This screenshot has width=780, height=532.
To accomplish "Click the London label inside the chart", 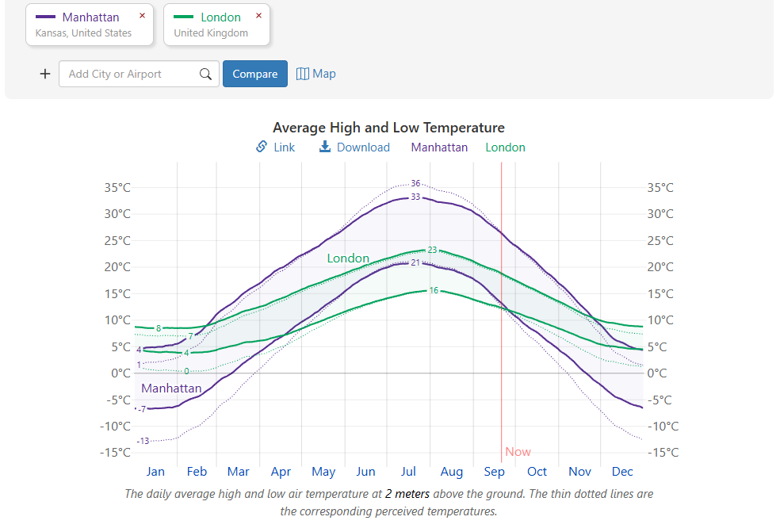I will [348, 258].
